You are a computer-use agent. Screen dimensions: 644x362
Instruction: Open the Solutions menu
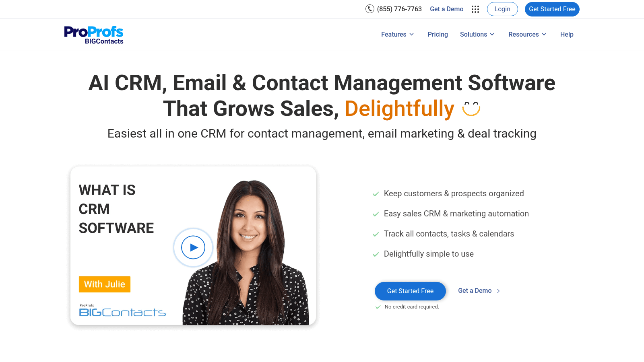coord(477,35)
